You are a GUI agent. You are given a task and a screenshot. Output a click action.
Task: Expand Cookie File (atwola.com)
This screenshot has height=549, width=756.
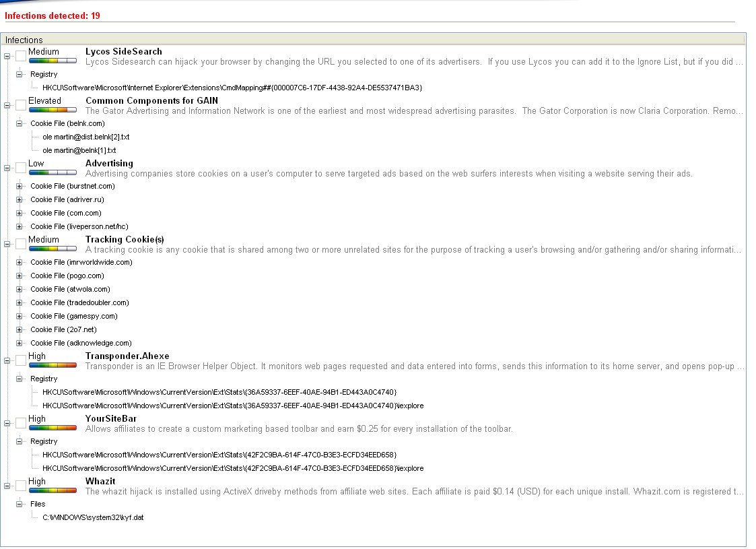20,290
